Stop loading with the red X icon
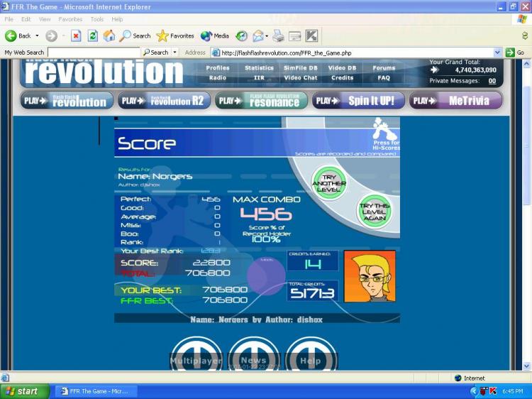532x399 pixels. pos(76,35)
